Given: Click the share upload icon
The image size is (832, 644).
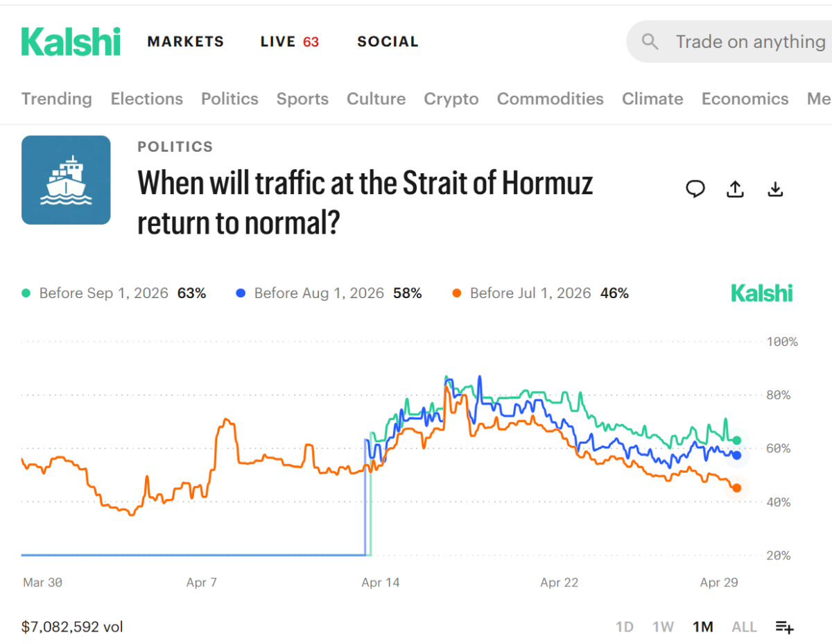Looking at the screenshot, I should 736,189.
